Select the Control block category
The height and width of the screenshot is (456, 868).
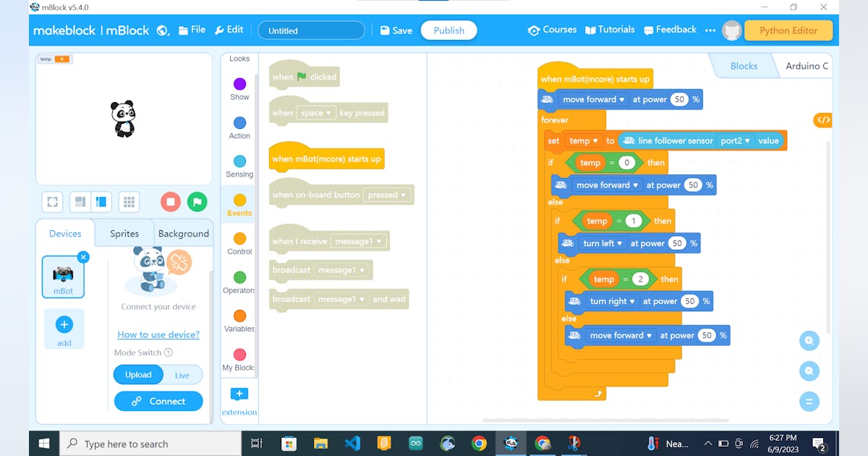pyautogui.click(x=238, y=246)
